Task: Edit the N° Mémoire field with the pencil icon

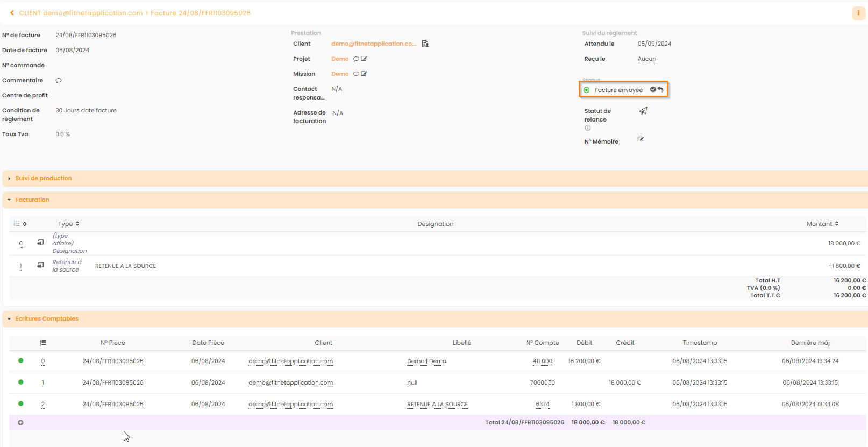Action: [641, 139]
